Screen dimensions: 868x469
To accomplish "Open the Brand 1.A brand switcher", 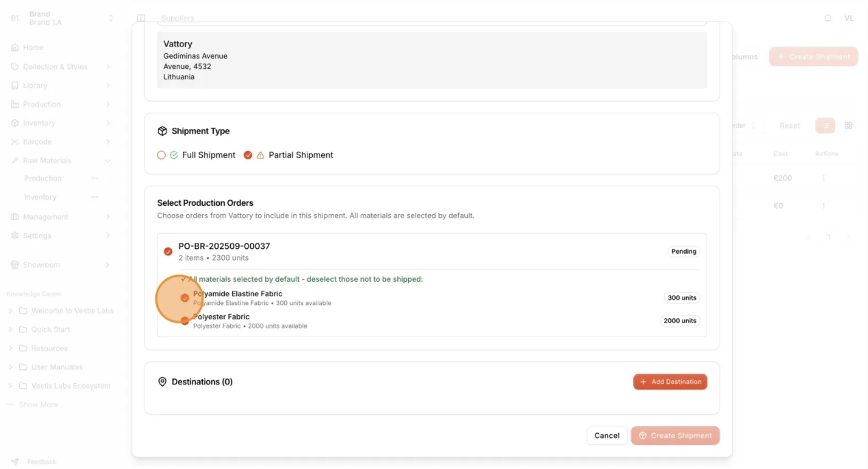I will tap(61, 18).
